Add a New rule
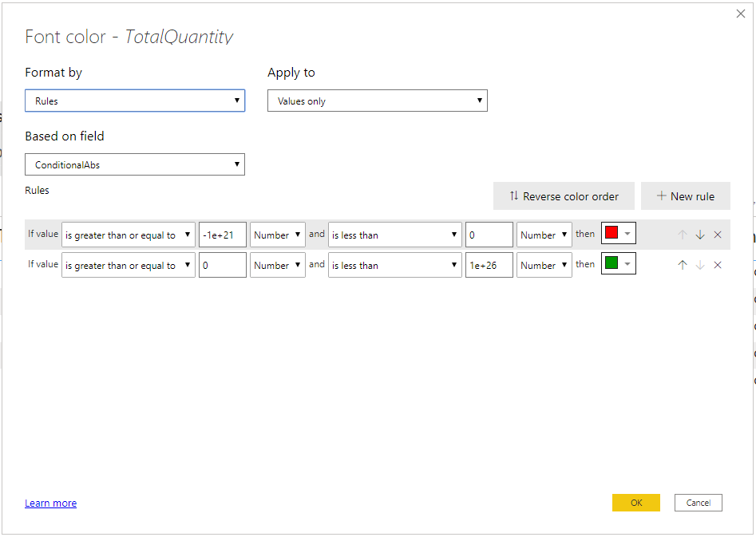756x537 pixels. [685, 196]
